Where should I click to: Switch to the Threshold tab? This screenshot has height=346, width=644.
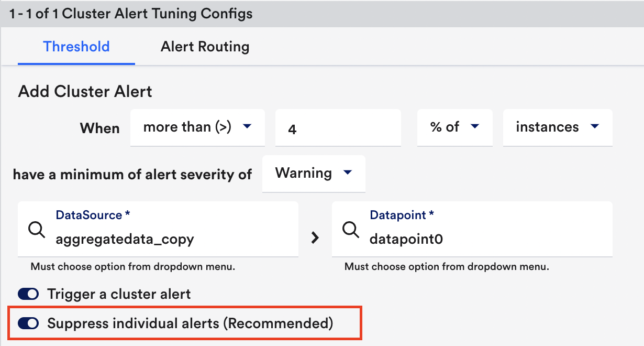click(x=76, y=47)
